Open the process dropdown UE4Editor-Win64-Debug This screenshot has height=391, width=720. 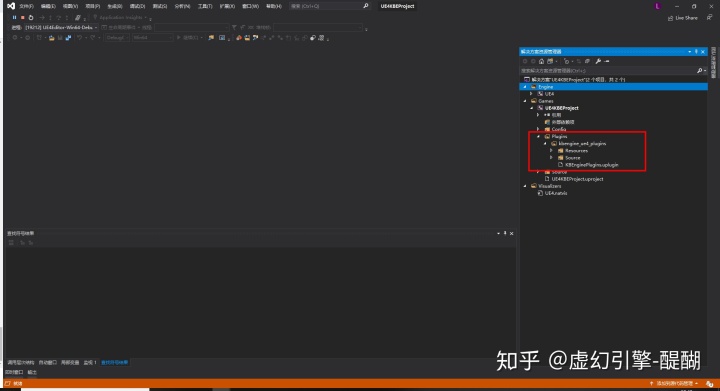click(61, 28)
